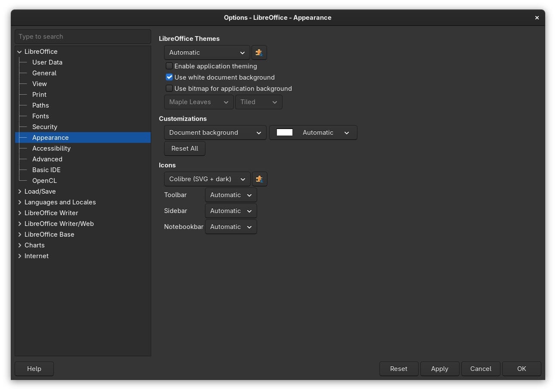
Task: Uncheck Use white document background
Action: click(x=169, y=77)
